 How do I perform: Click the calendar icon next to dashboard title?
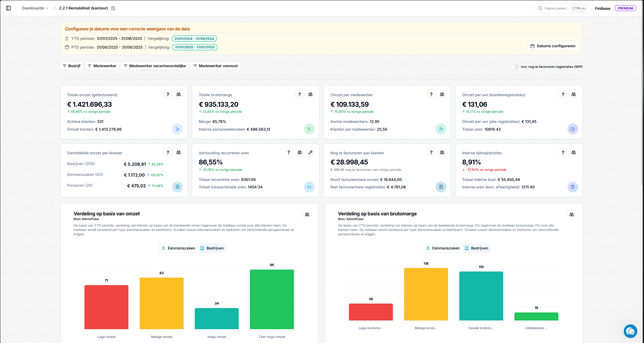click(x=113, y=8)
